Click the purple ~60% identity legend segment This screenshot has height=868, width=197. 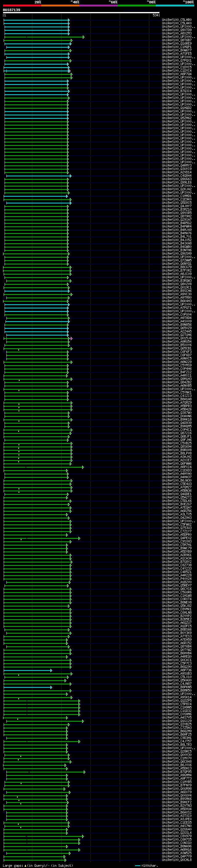coord(99,6)
